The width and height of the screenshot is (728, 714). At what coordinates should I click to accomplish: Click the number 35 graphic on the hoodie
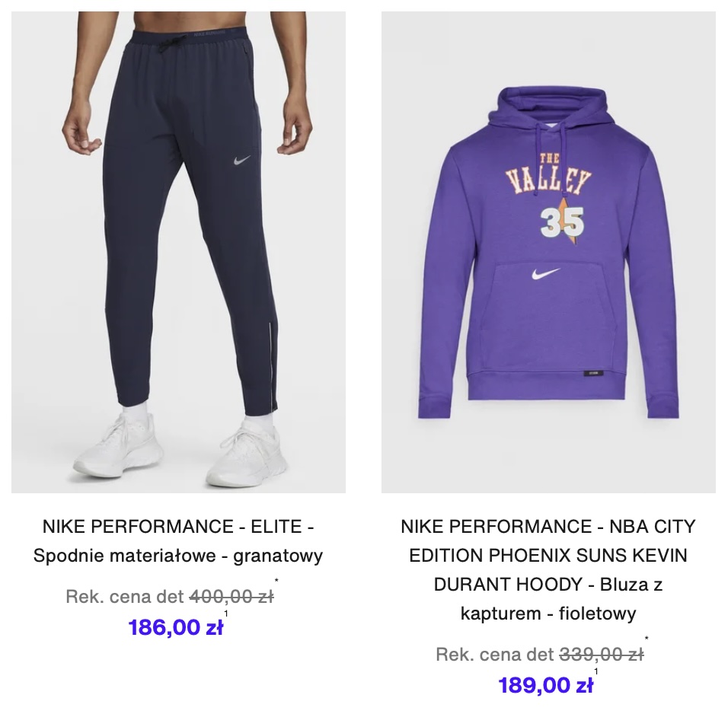pyautogui.click(x=562, y=222)
